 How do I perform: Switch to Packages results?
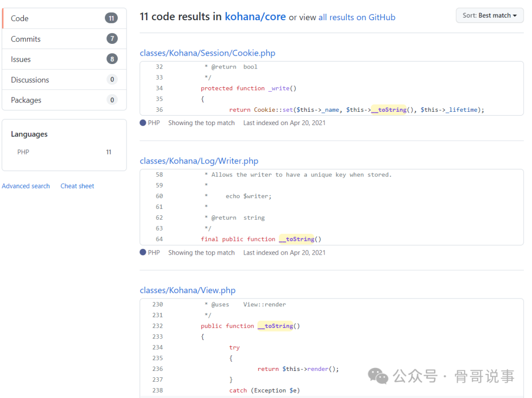click(x=65, y=100)
